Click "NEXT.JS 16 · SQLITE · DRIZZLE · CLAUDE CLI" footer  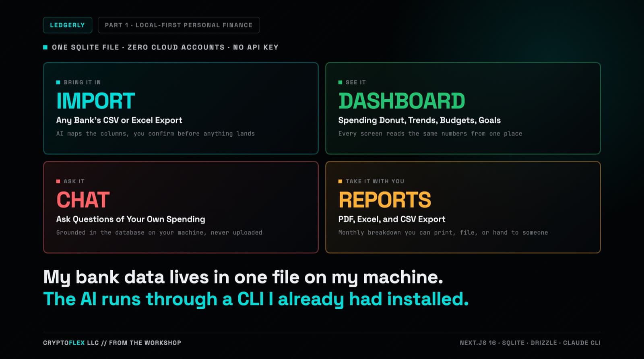click(530, 343)
